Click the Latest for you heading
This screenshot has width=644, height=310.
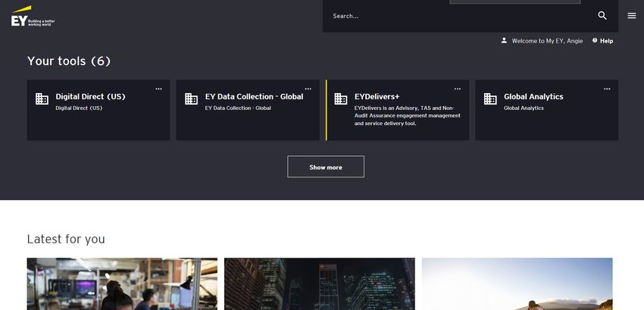point(66,239)
